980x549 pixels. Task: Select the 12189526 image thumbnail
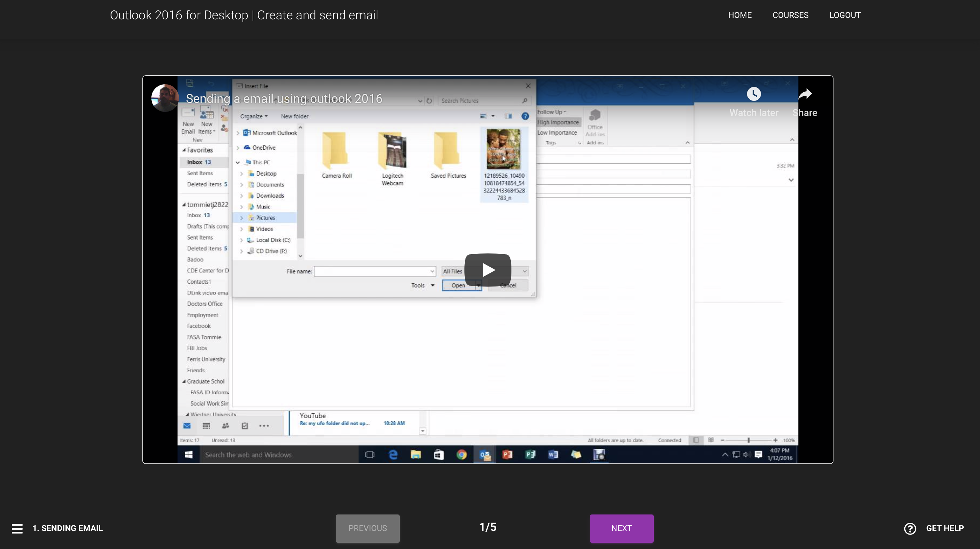(503, 149)
